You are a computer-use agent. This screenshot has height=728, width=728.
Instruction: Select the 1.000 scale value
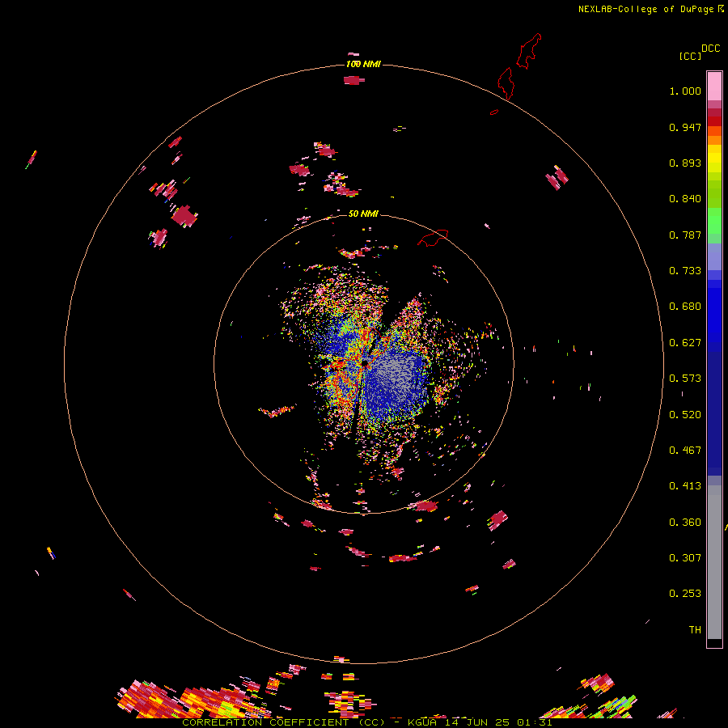click(685, 91)
